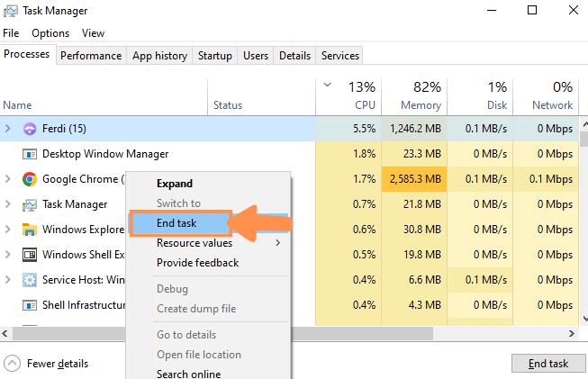Open the Options menu
The image size is (588, 379).
[50, 33]
